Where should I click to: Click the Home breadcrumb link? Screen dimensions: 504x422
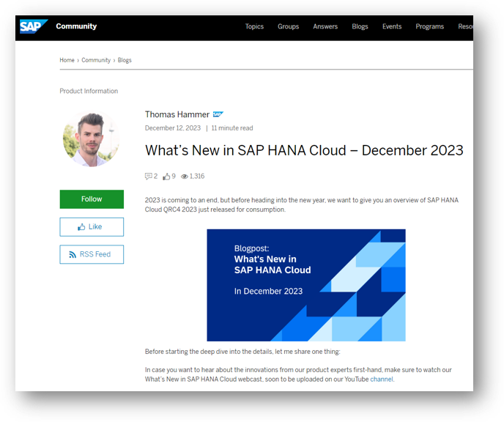[67, 60]
